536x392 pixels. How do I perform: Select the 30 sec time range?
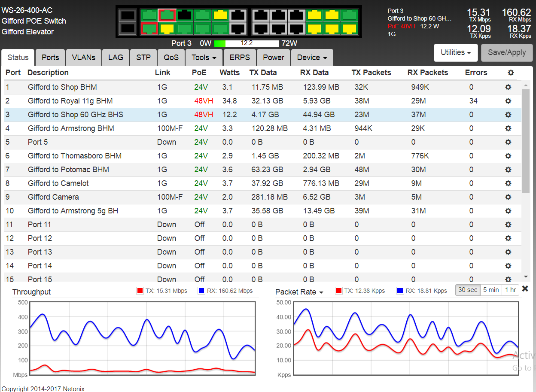pos(467,290)
